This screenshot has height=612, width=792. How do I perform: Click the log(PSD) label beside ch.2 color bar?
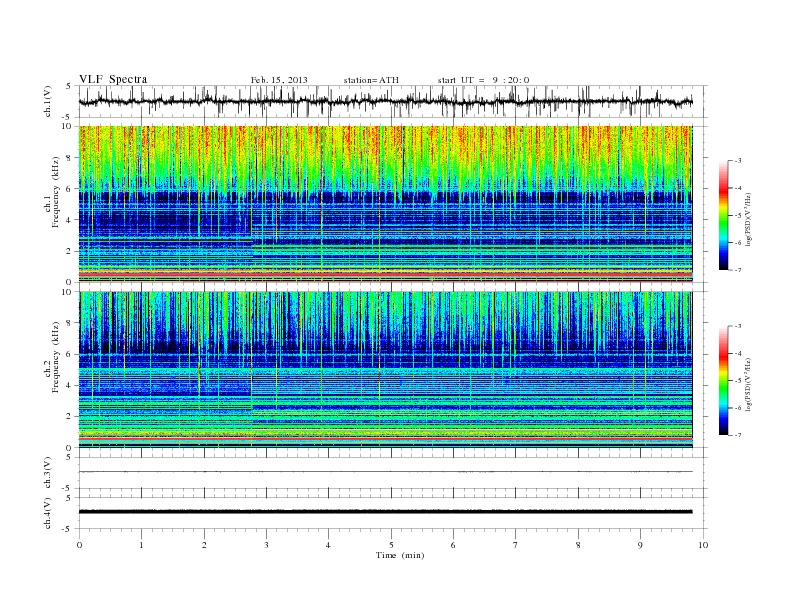click(x=749, y=384)
